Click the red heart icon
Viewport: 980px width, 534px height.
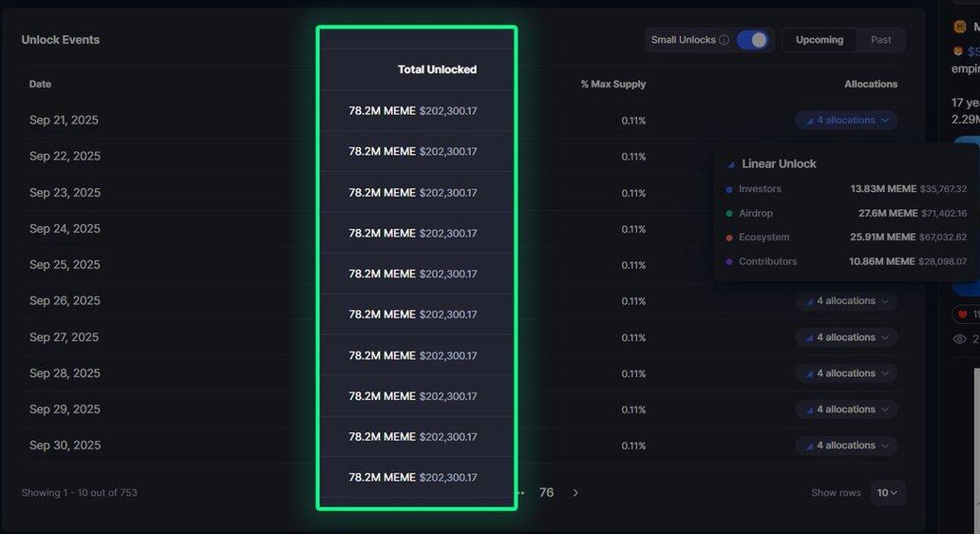pyautogui.click(x=963, y=315)
